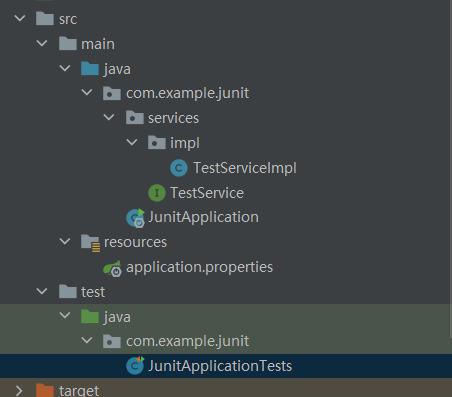Click the TestServiceImpl class icon
Screen dimensions: 452x397
pyautogui.click(x=179, y=168)
